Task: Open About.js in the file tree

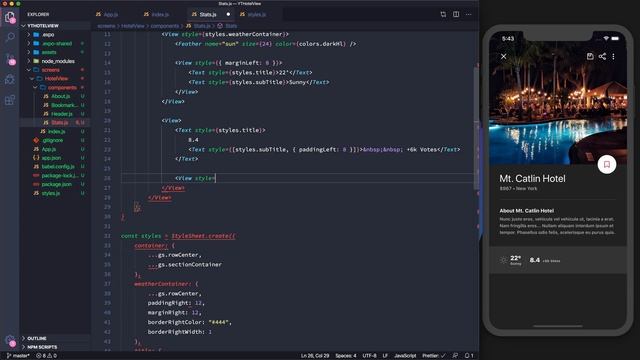Action: [x=55, y=96]
